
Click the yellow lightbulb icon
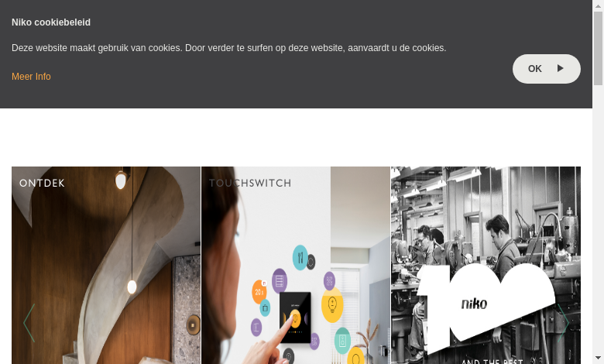332,304
